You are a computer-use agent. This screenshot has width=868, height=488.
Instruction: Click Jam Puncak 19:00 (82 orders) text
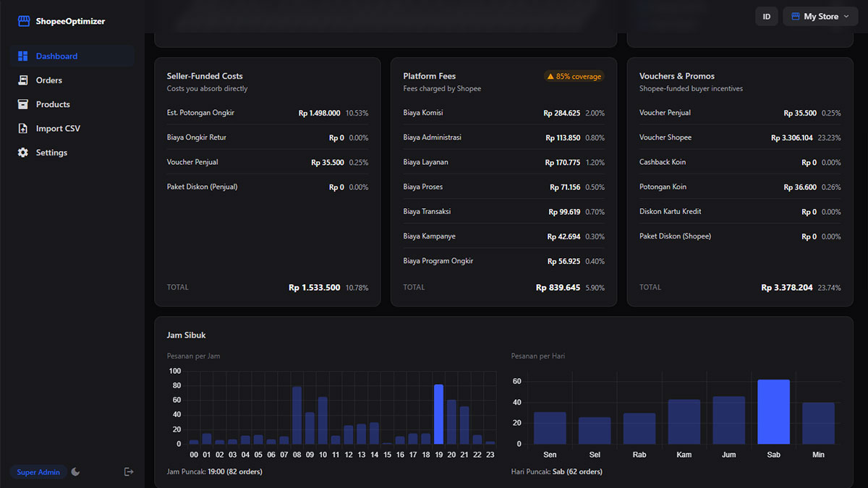[x=215, y=472]
